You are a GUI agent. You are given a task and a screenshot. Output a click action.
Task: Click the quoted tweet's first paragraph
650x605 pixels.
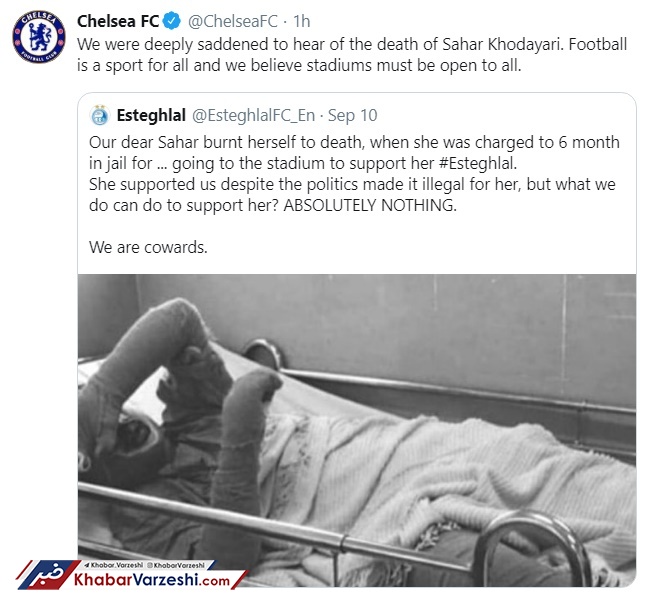pos(354,153)
